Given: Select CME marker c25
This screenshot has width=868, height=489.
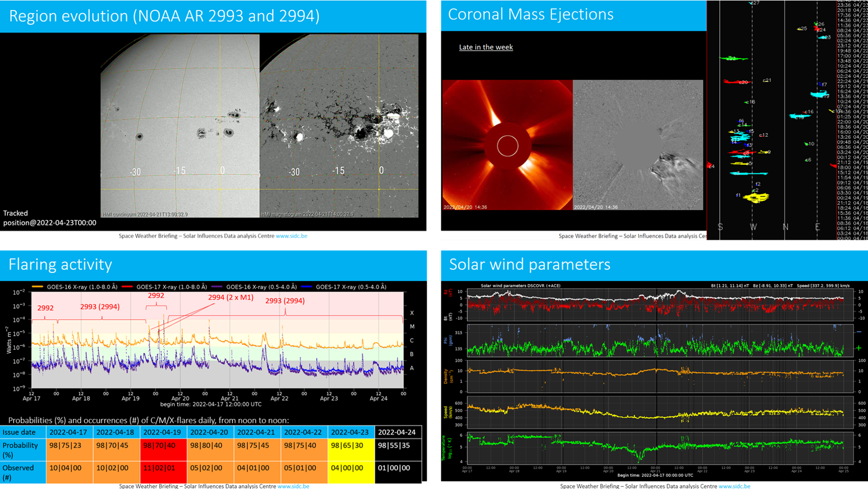Looking at the screenshot, I should tap(803, 29).
